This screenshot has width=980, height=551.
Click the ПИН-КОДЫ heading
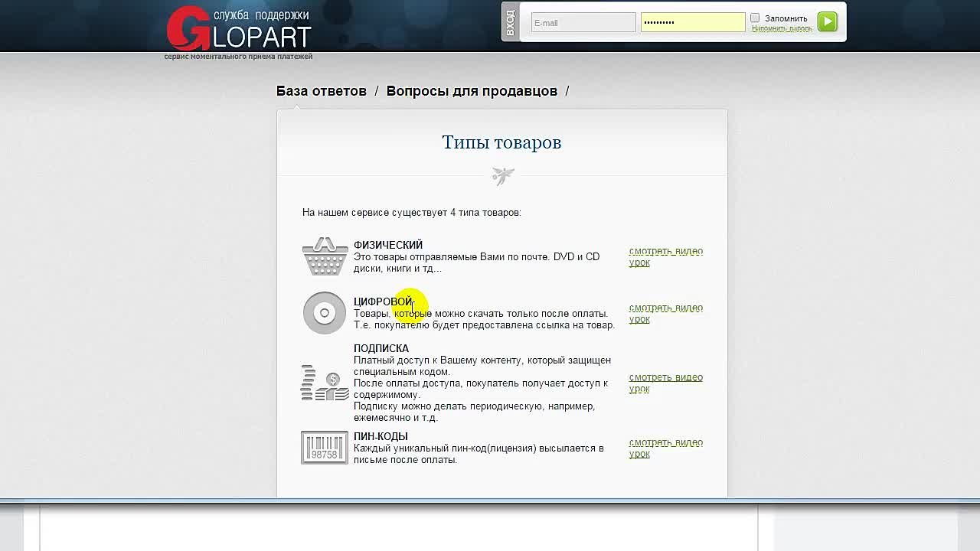click(x=381, y=436)
